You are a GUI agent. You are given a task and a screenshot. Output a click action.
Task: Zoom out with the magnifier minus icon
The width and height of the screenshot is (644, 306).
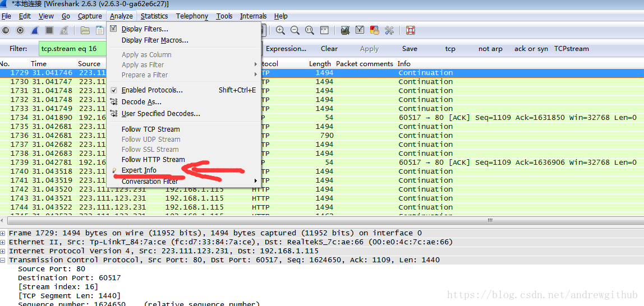(295, 30)
